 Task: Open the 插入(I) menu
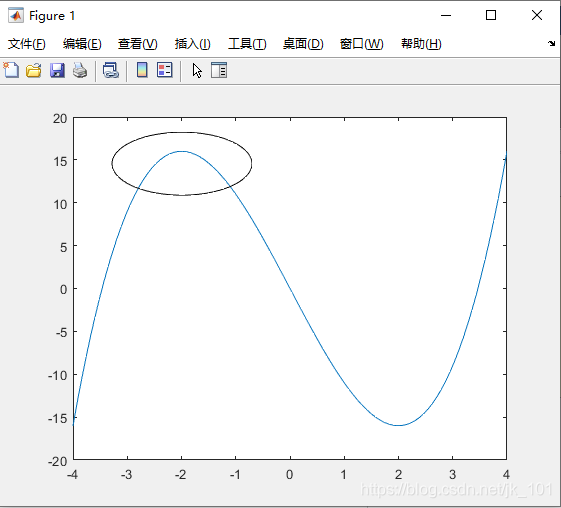coord(193,44)
